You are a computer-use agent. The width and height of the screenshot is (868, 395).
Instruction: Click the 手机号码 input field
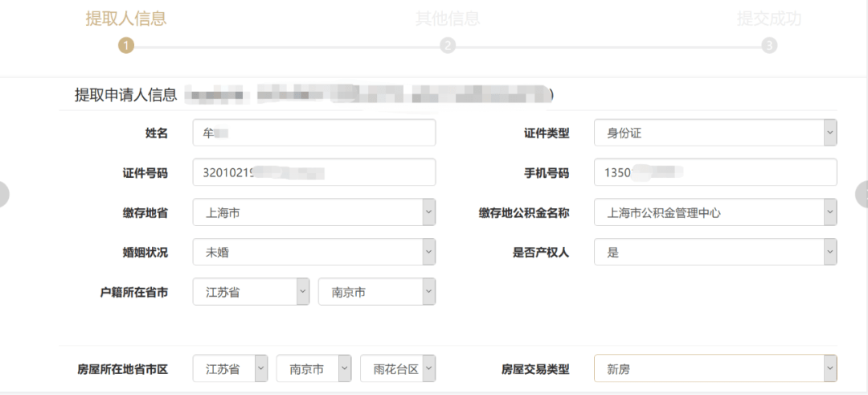pos(715,172)
